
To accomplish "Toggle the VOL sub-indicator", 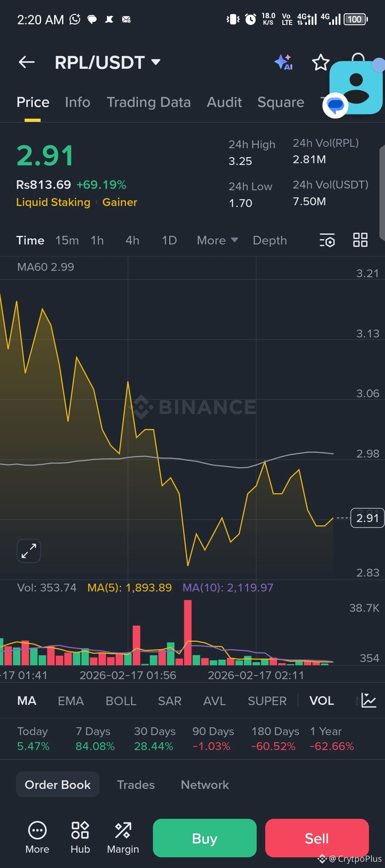I will [x=322, y=701].
